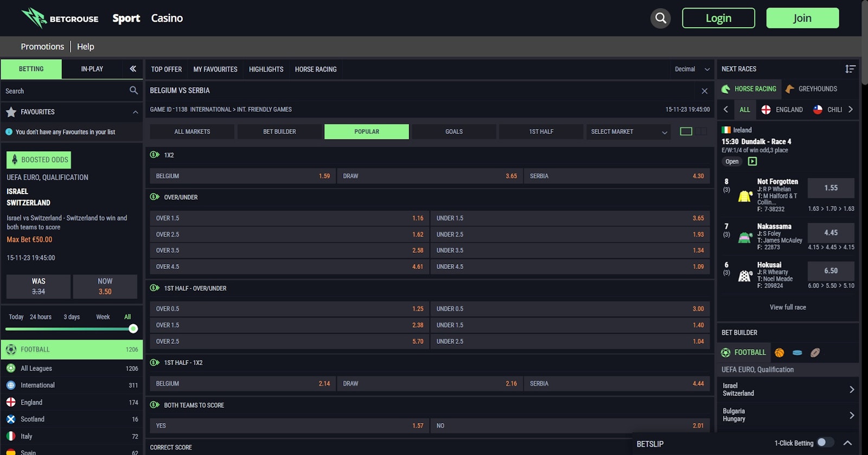Viewport: 868px width, 455px height.
Task: Click the magnifier search icon in header
Action: pyautogui.click(x=660, y=18)
